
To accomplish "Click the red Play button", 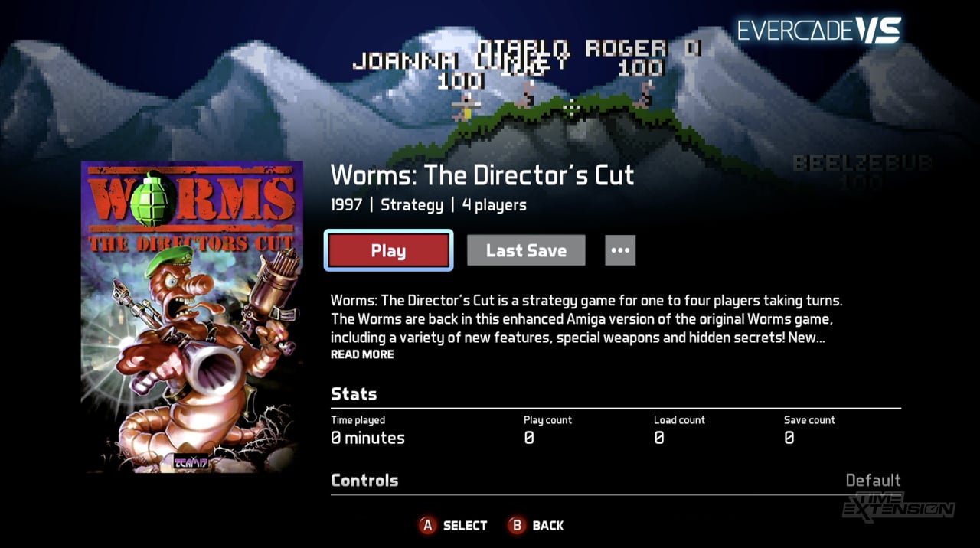I will tap(389, 250).
